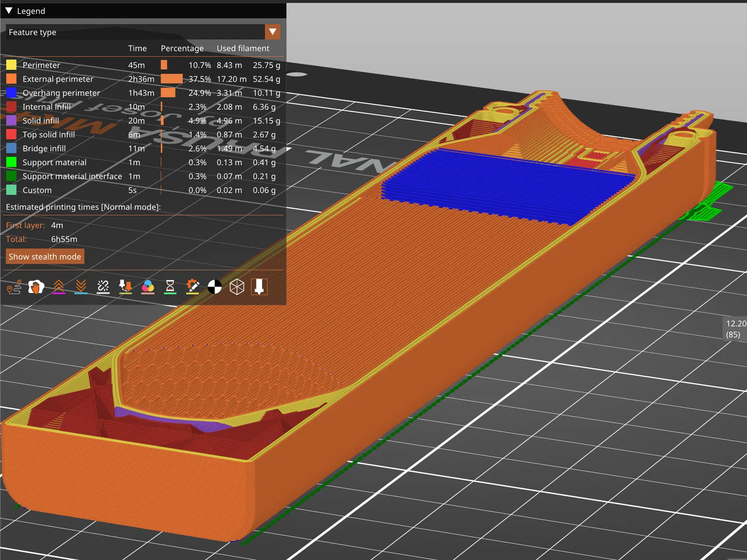
Task: Click Show stealth mode button
Action: pos(45,256)
